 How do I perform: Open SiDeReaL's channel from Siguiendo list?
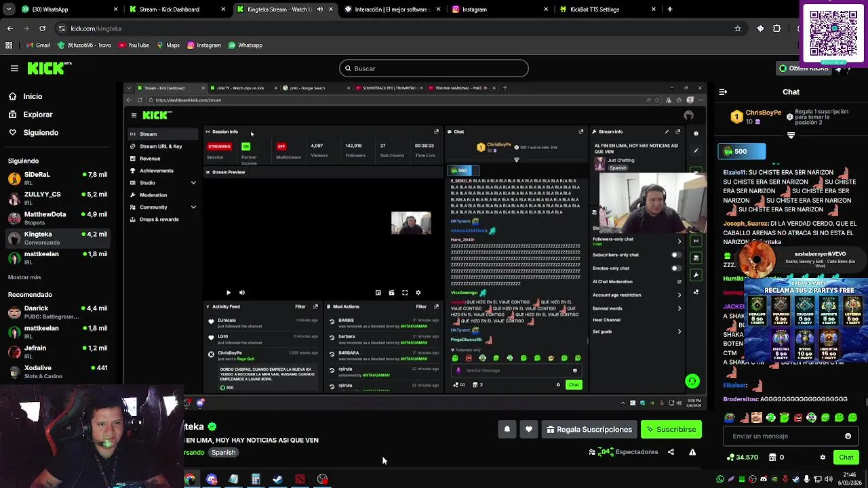(x=58, y=179)
